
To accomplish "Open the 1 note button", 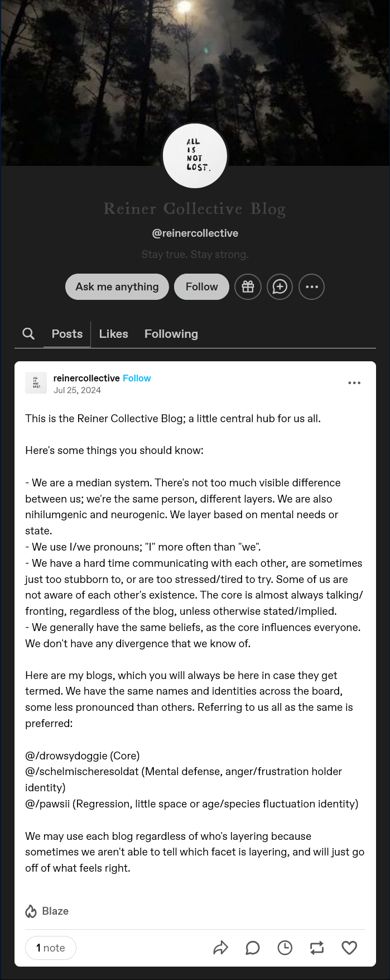I will tap(51, 948).
